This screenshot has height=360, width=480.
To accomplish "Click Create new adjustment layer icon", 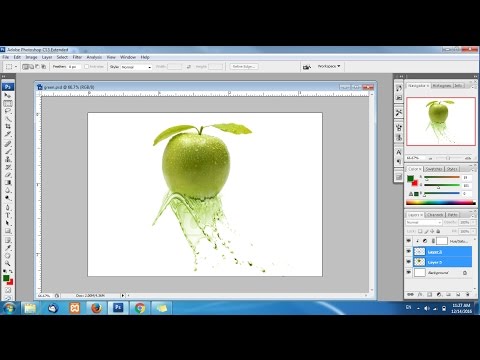I will click(439, 295).
